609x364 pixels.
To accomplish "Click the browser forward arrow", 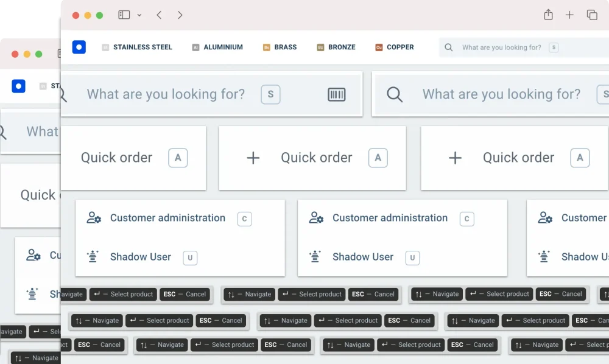I will (x=180, y=15).
